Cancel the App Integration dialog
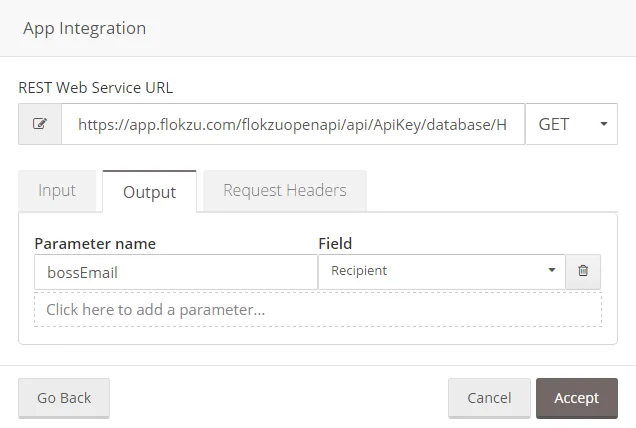636x428 pixels. click(489, 398)
